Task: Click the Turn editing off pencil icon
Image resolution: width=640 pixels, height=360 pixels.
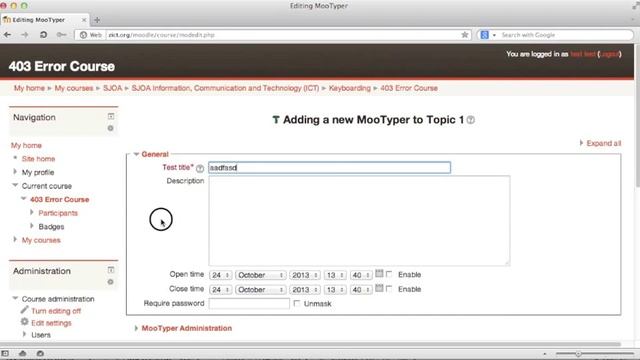Action: [24, 310]
